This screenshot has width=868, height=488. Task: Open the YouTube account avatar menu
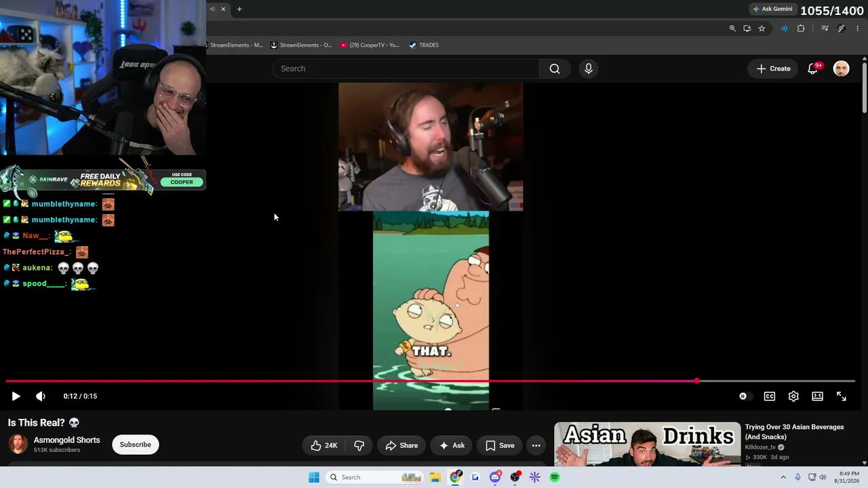coord(841,68)
